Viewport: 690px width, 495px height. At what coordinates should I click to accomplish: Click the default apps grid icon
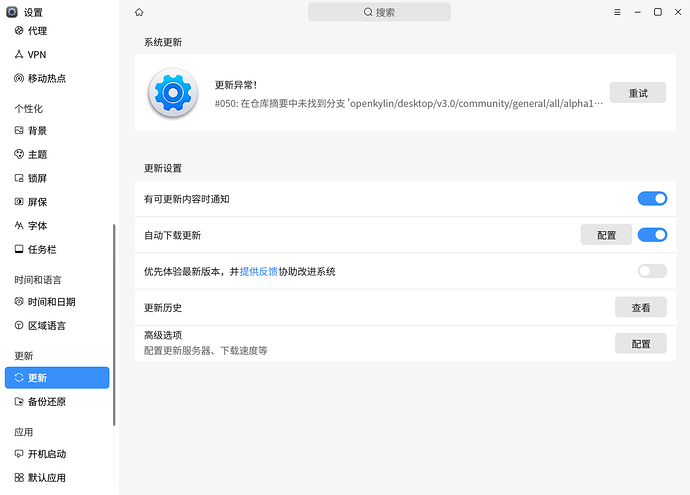[x=19, y=477]
